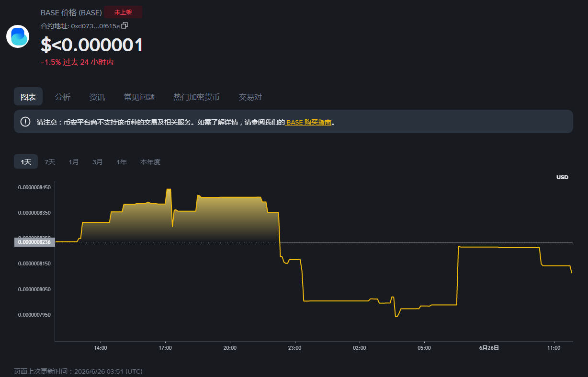Viewport: 588px width, 377px height.
Task: Click the BASE coin logo
Action: (18, 36)
